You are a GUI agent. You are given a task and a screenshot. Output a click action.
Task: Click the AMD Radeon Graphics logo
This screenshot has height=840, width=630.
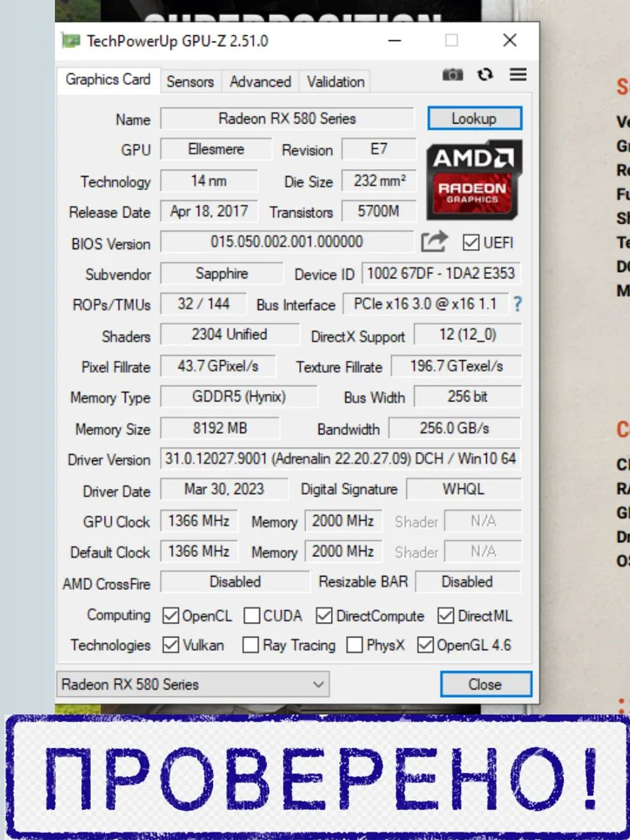point(474,180)
